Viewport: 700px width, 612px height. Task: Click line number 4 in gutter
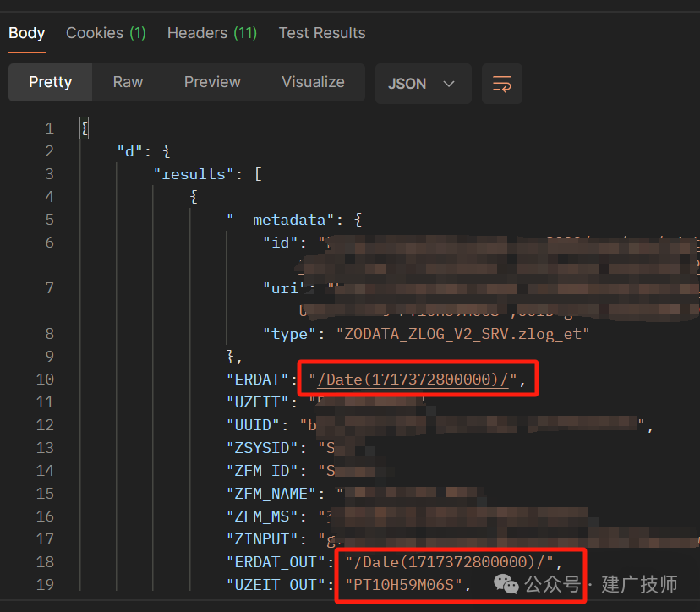[50, 197]
